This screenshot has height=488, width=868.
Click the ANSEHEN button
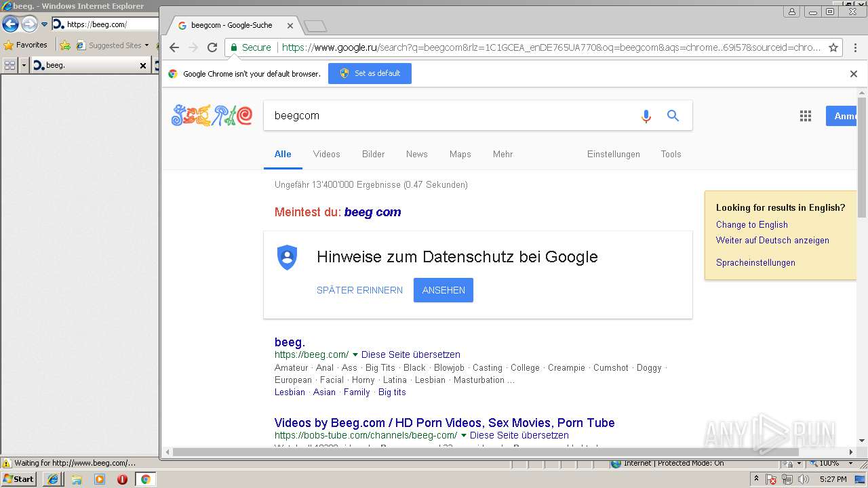click(443, 290)
